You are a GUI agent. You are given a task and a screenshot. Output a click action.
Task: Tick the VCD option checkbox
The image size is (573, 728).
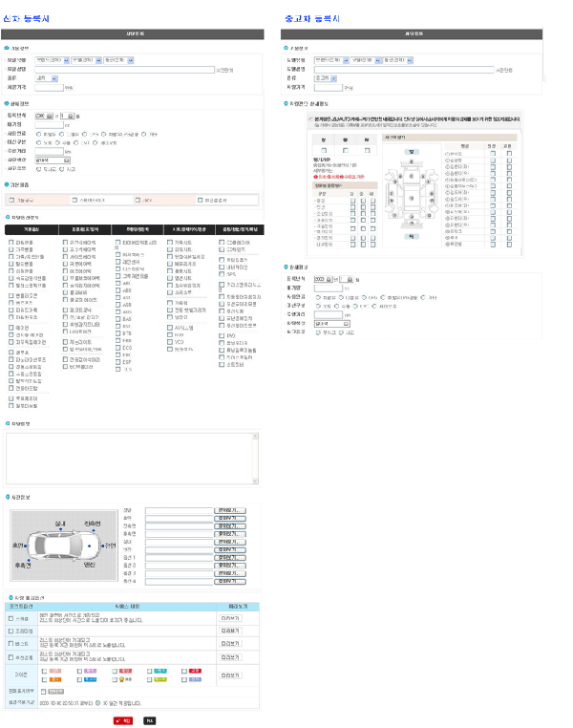coord(170,342)
